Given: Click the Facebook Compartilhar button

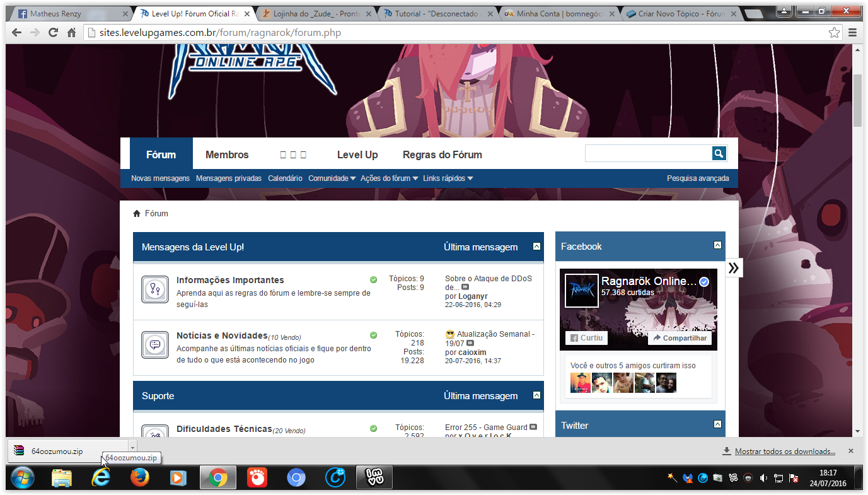Looking at the screenshot, I should pos(680,338).
